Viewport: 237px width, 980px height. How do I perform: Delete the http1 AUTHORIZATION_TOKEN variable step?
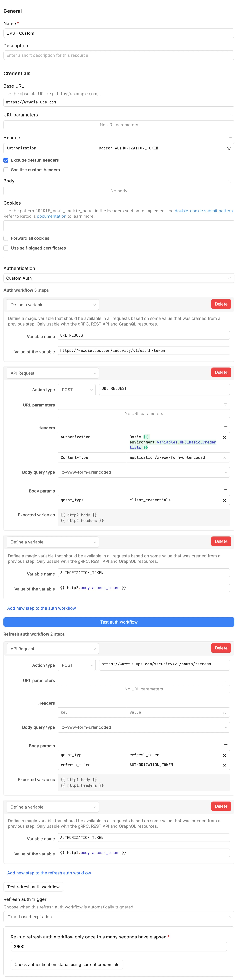[221, 806]
